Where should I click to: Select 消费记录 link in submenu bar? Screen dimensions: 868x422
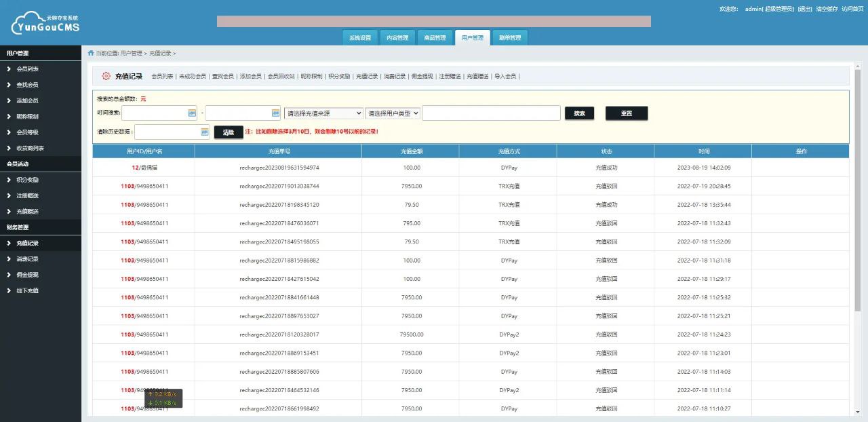pos(394,77)
